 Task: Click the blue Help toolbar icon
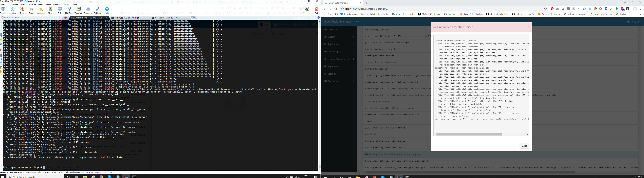click(x=107, y=10)
